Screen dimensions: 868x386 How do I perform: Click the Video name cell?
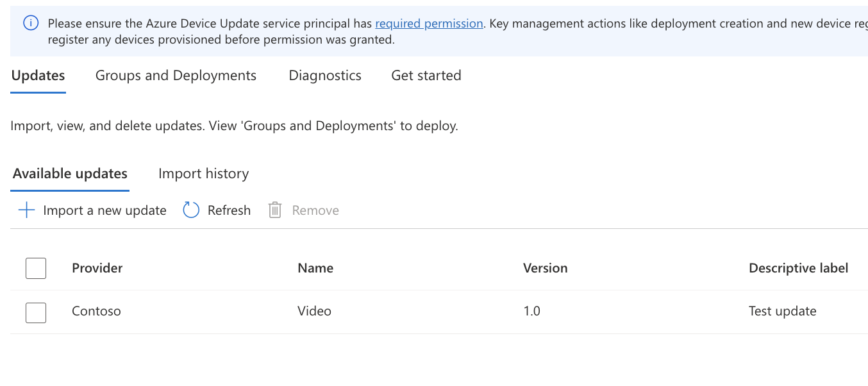(314, 311)
